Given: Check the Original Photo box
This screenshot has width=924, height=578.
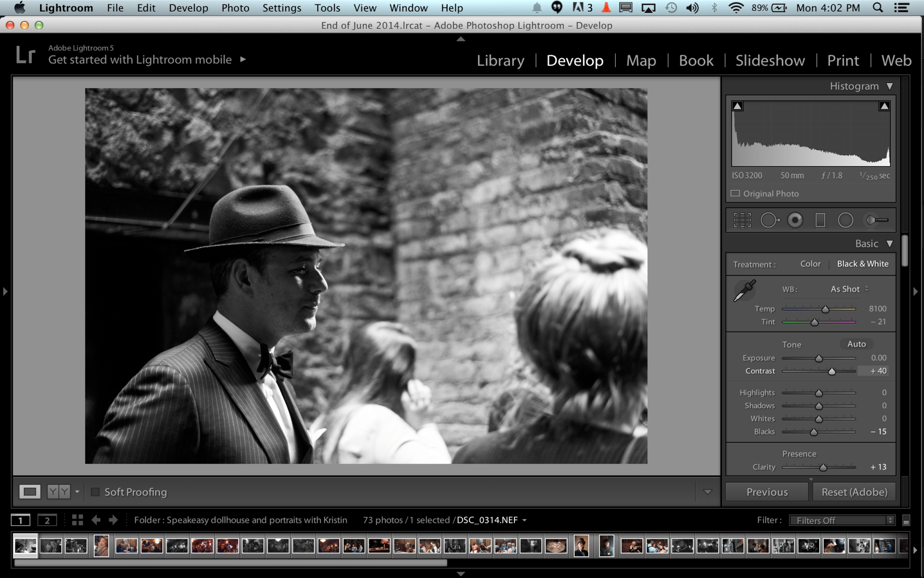Looking at the screenshot, I should coord(735,194).
